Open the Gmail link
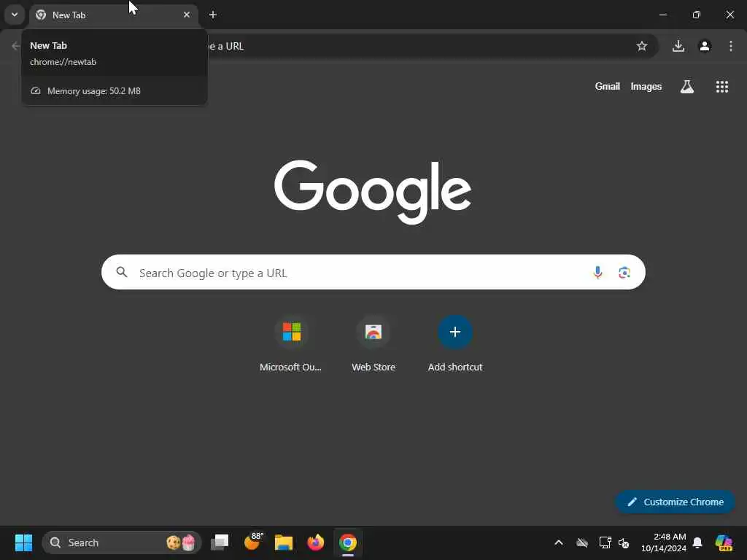The width and height of the screenshot is (747, 560). (607, 86)
